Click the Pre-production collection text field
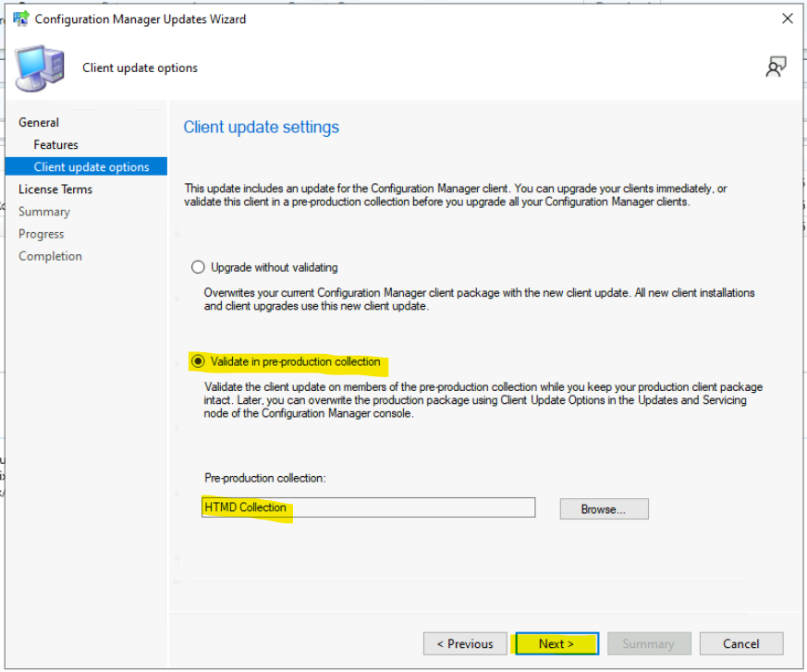Screen dimensions: 807x672 click(x=369, y=507)
